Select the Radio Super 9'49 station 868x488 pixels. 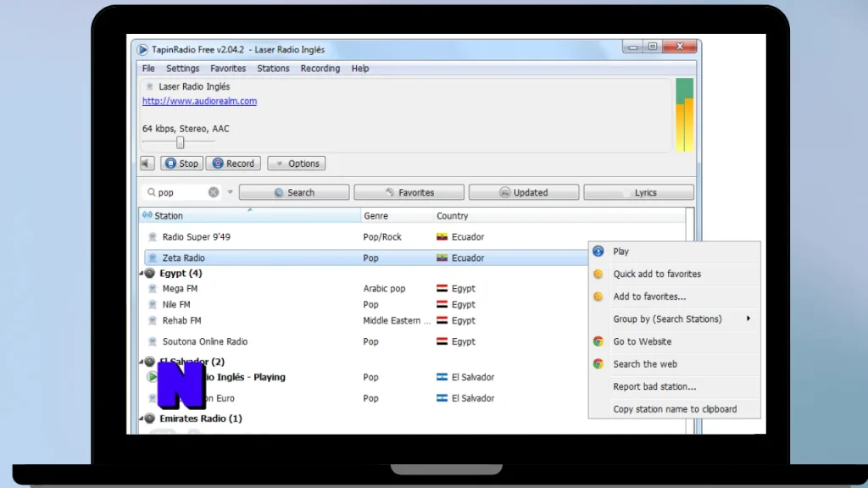tap(196, 237)
